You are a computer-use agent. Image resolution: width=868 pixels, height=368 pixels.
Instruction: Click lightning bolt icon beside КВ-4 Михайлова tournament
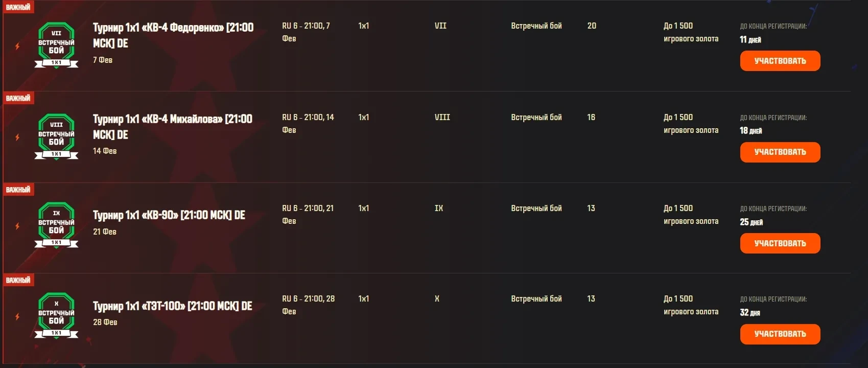pyautogui.click(x=17, y=137)
